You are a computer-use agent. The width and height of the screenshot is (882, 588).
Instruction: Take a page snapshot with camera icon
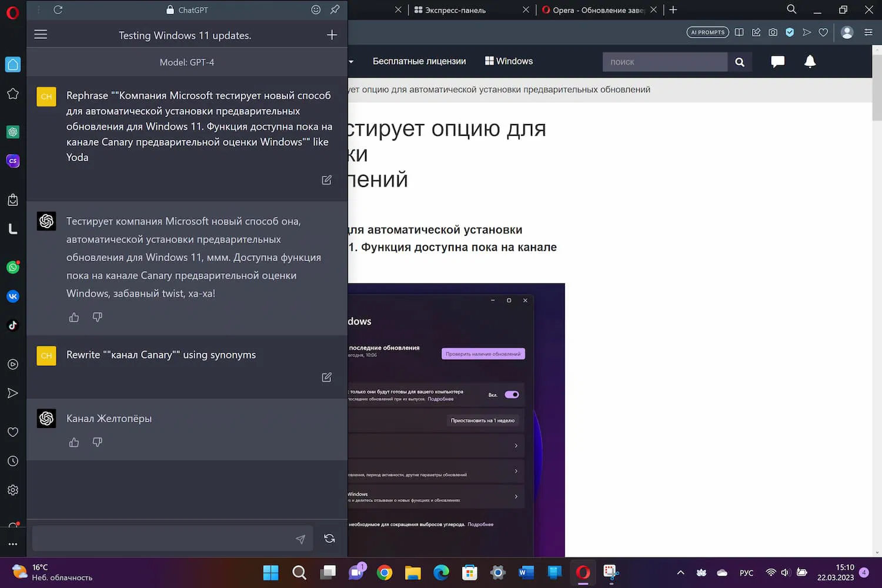(x=773, y=32)
